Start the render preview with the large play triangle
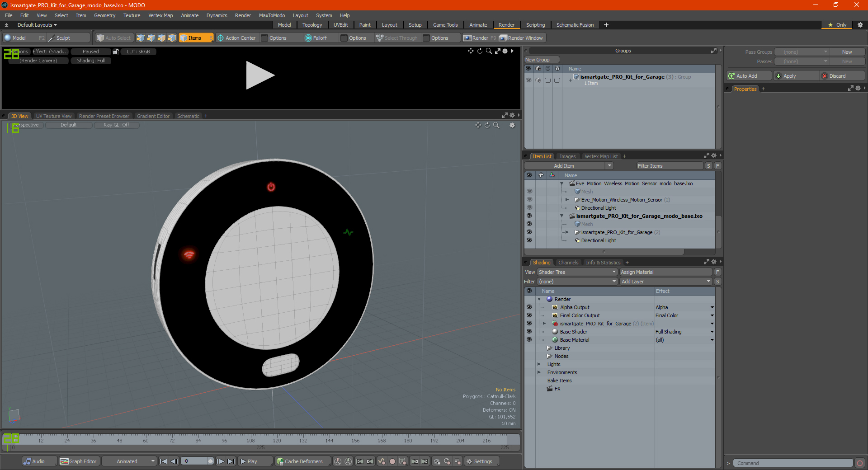 [260, 75]
